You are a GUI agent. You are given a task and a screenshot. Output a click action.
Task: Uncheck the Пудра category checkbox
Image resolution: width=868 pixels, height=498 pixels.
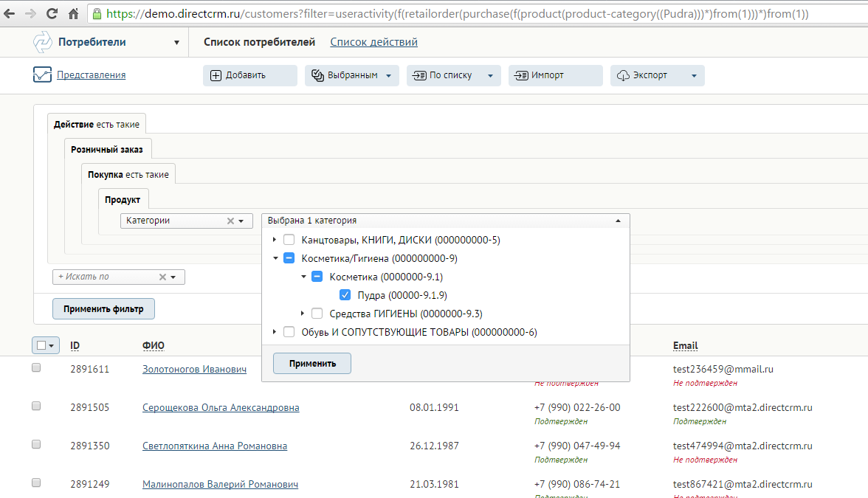point(345,295)
